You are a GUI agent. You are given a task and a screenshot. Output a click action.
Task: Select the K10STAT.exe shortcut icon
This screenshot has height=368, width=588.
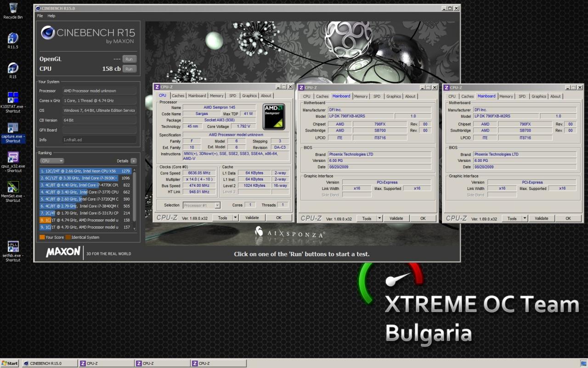coord(13,103)
